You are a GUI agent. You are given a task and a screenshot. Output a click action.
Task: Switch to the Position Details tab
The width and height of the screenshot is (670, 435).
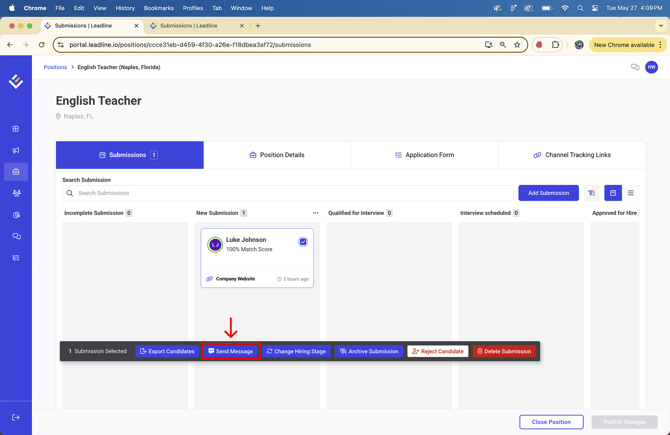[277, 155]
